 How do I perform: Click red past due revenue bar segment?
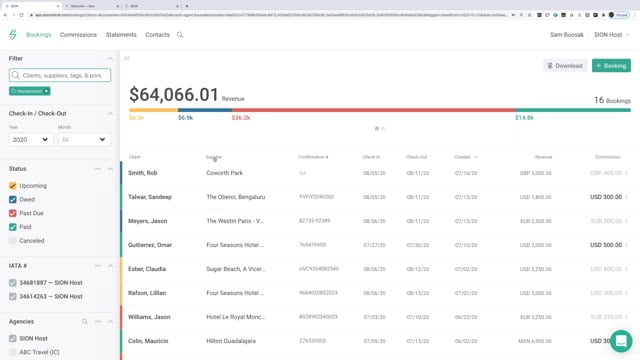373,110
